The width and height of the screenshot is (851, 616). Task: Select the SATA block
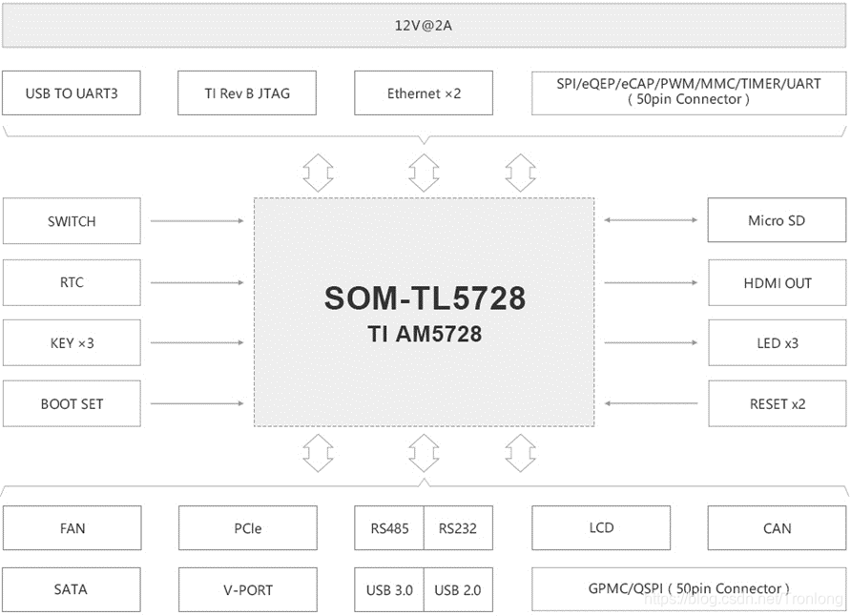tap(72, 589)
